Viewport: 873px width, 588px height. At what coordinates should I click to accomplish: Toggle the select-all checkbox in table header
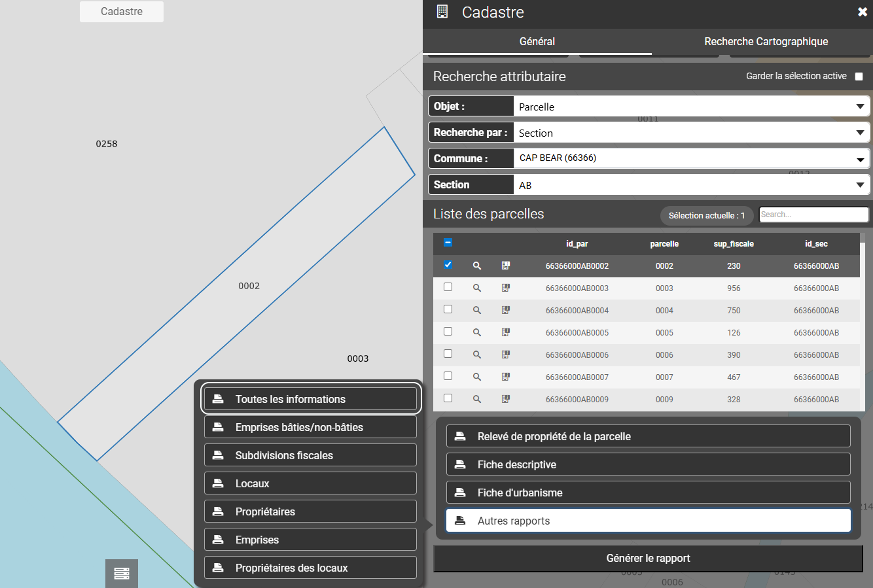tap(448, 243)
